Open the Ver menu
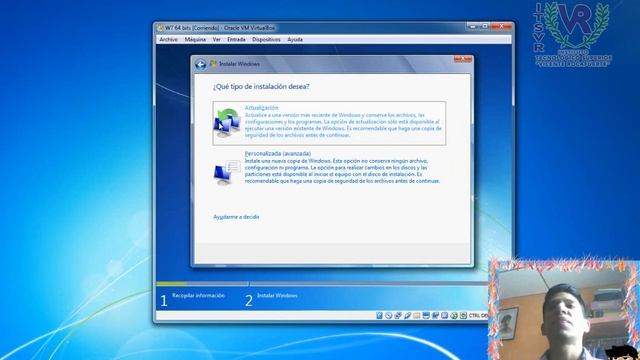Viewport: 640px width, 360px height. click(x=216, y=40)
